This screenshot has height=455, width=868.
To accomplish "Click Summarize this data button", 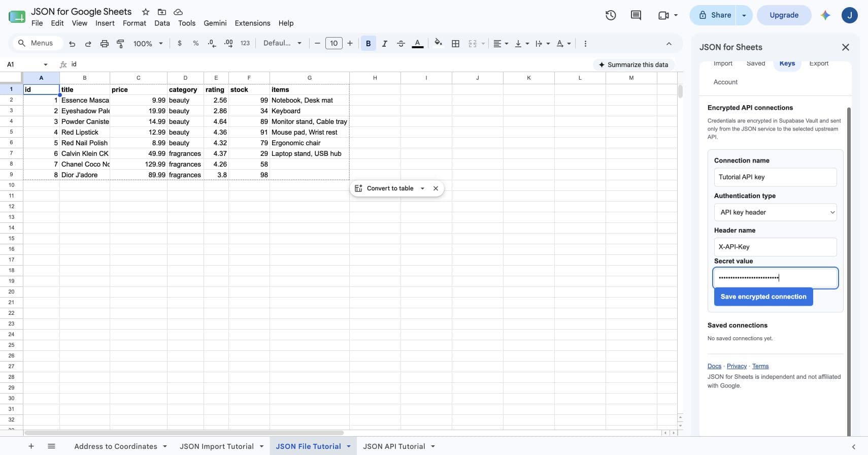I will click(x=633, y=64).
